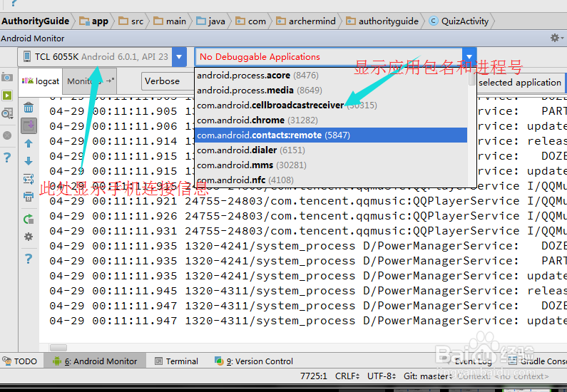This screenshot has height=392, width=567.
Task: Select com.android.nfc (4108) process
Action: [x=331, y=180]
